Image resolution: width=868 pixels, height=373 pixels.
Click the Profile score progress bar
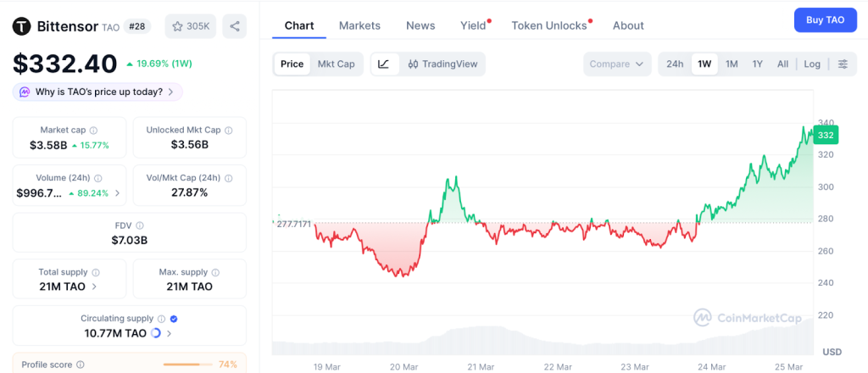click(x=186, y=365)
